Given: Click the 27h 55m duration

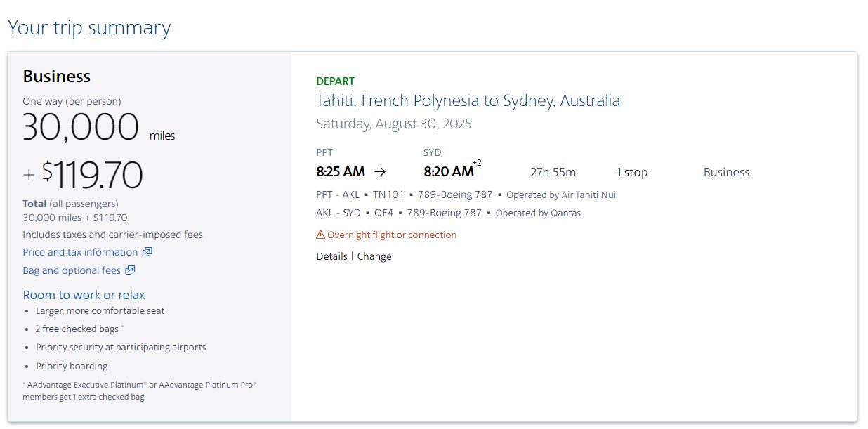Looking at the screenshot, I should coord(553,172).
